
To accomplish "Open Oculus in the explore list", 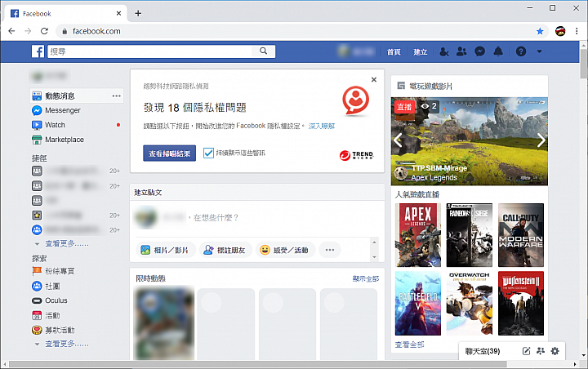I will 50,300.
